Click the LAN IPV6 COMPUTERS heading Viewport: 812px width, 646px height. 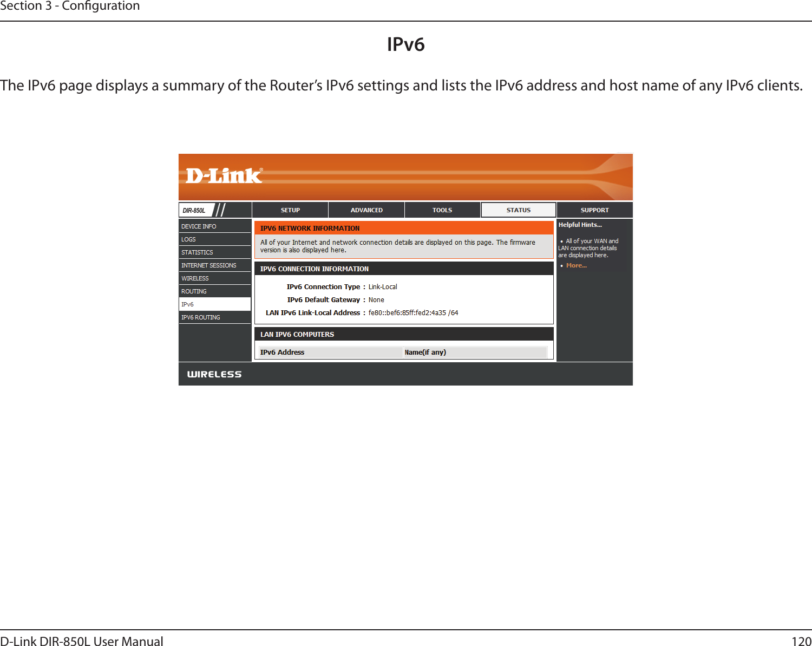pos(297,335)
